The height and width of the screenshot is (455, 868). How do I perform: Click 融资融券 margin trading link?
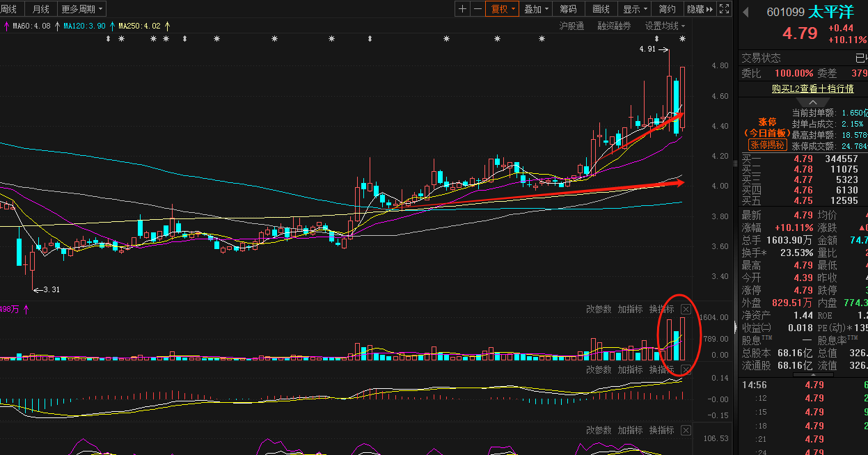pyautogui.click(x=614, y=26)
